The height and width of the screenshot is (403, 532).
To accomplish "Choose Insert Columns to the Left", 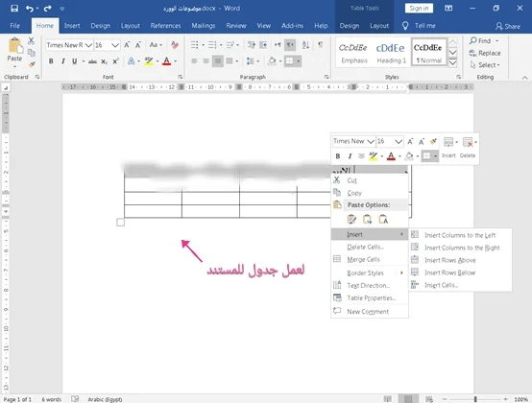I will pos(460,235).
